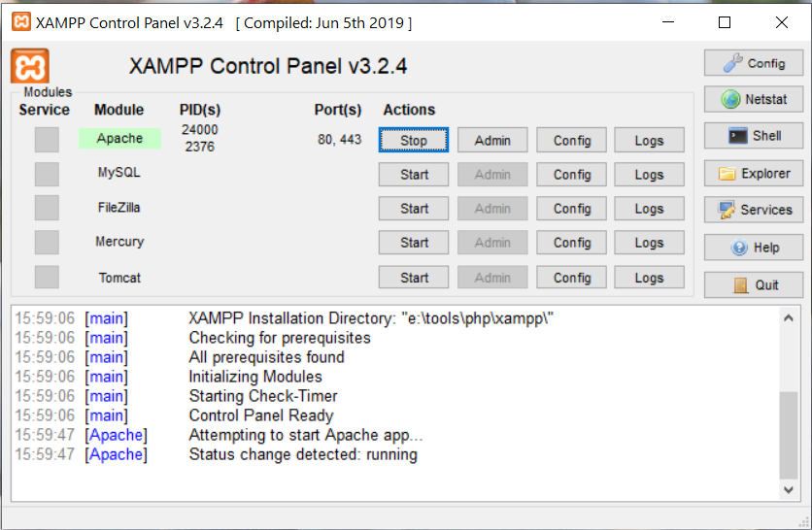Click the Tomcat module name

tap(119, 278)
